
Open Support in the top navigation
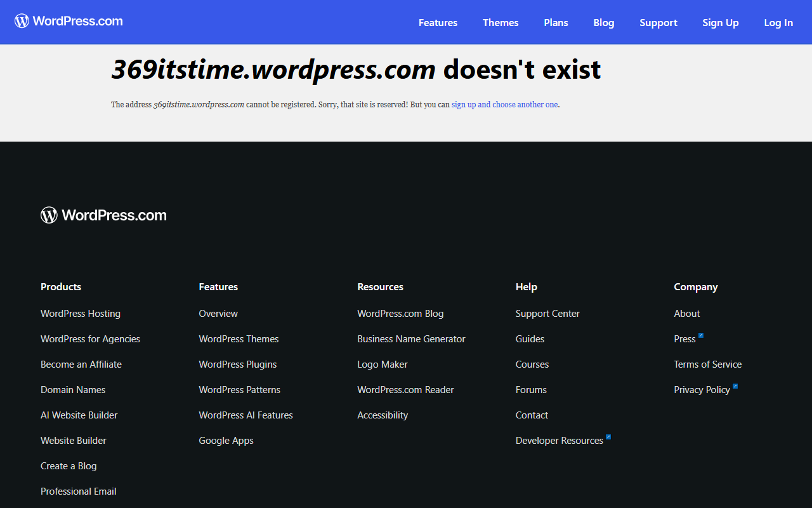click(658, 22)
